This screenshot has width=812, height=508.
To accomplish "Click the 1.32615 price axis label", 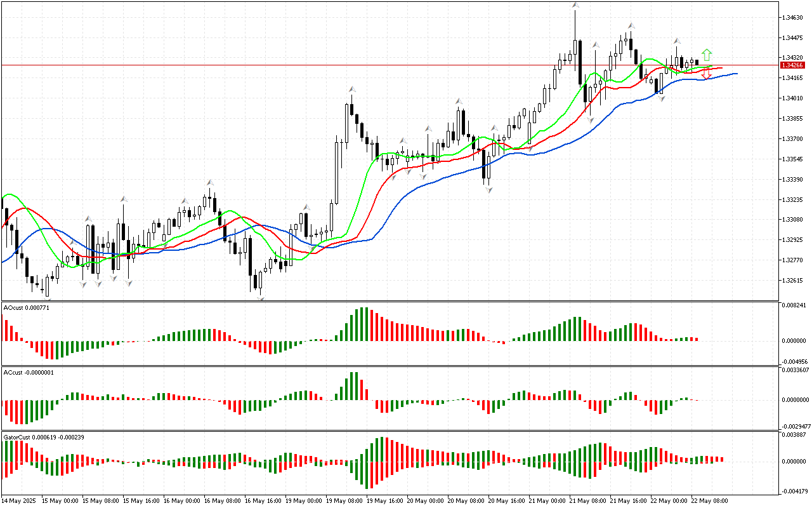I will click(x=793, y=281).
